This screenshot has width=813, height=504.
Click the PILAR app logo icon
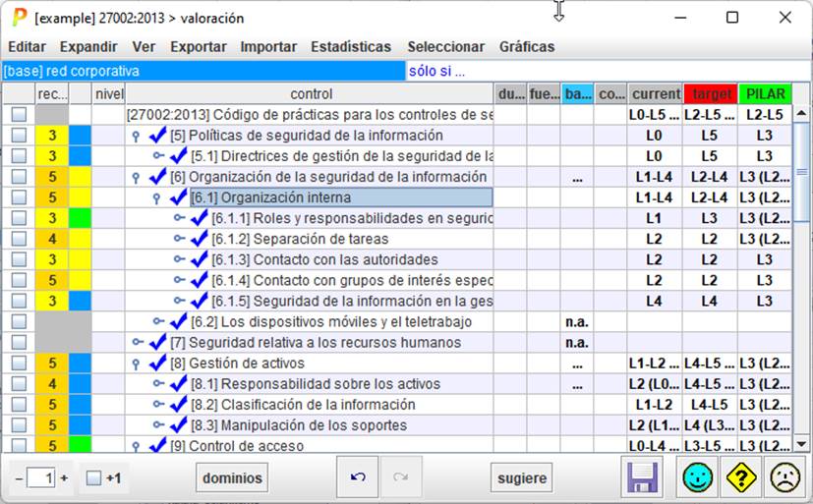click(20, 17)
